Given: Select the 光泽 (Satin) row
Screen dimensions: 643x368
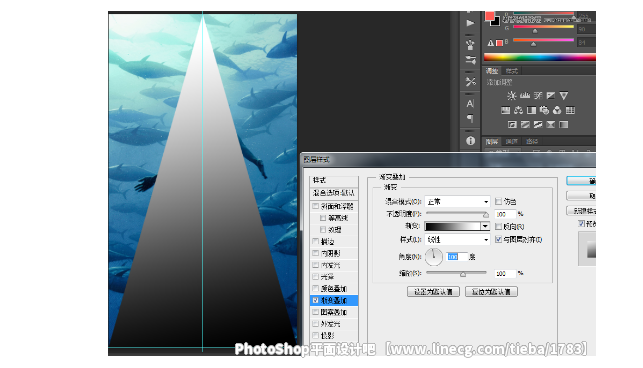Looking at the screenshot, I should [334, 277].
